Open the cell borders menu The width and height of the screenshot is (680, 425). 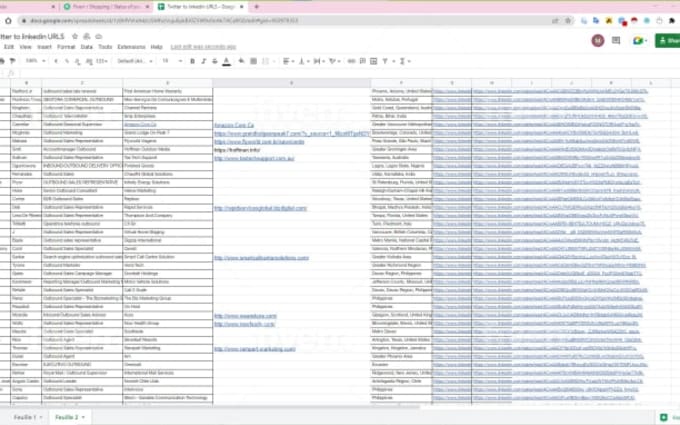pyautogui.click(x=254, y=61)
